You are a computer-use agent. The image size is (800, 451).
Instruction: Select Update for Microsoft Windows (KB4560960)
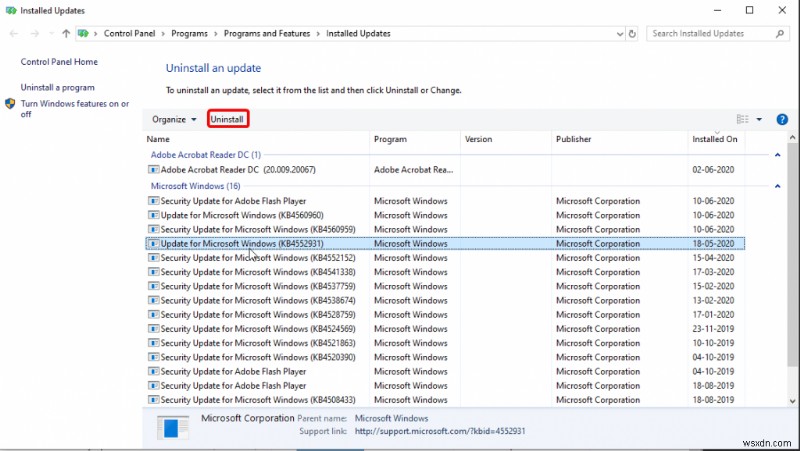(x=445, y=215)
